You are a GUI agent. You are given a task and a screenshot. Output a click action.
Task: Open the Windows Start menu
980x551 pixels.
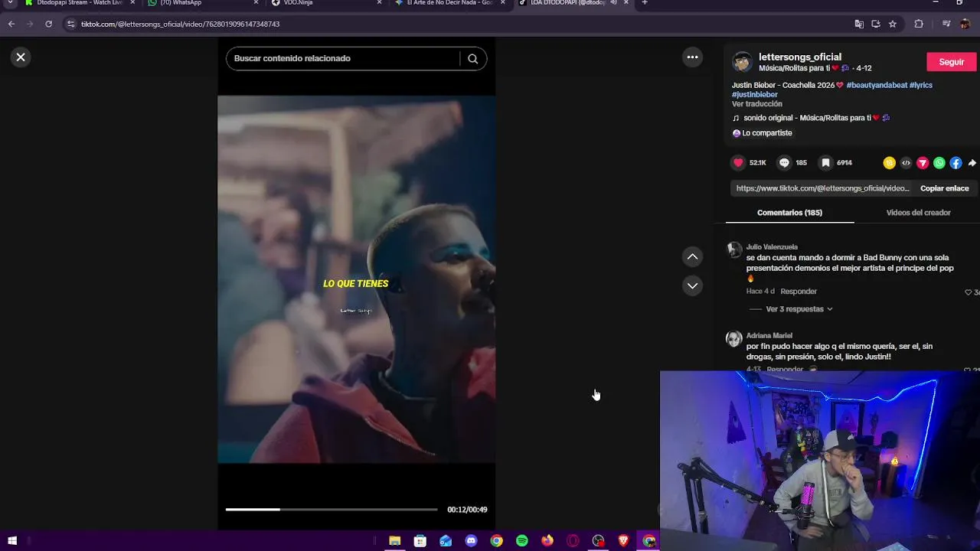click(x=12, y=541)
